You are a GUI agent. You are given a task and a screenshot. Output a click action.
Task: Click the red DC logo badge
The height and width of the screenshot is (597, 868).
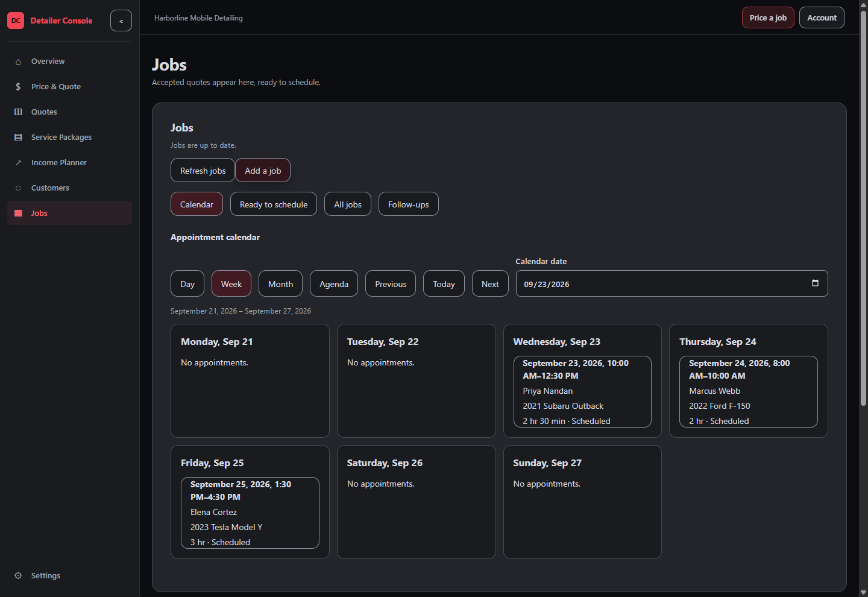[16, 21]
